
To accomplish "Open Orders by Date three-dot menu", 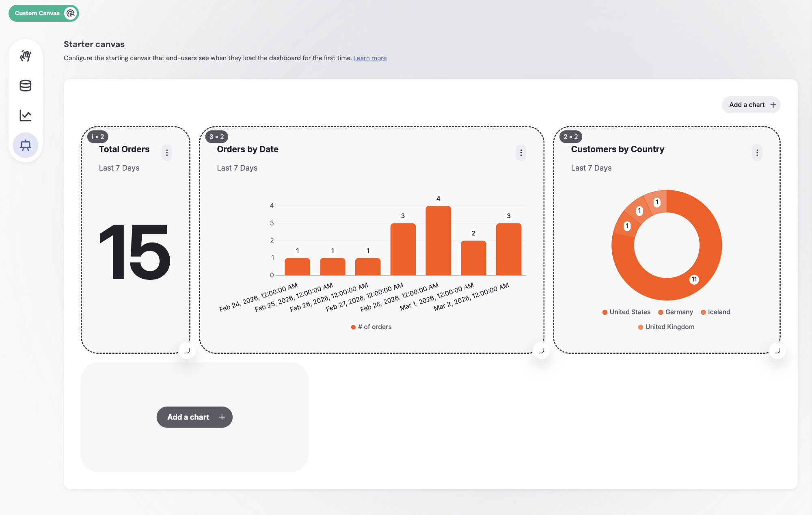I will [521, 153].
